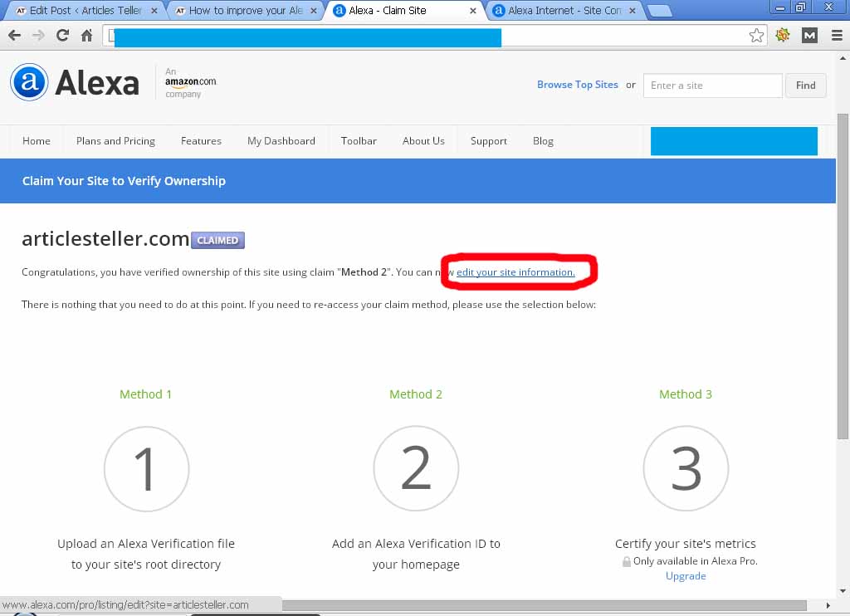Open the Blog page
This screenshot has height=616, width=850.
pos(543,141)
